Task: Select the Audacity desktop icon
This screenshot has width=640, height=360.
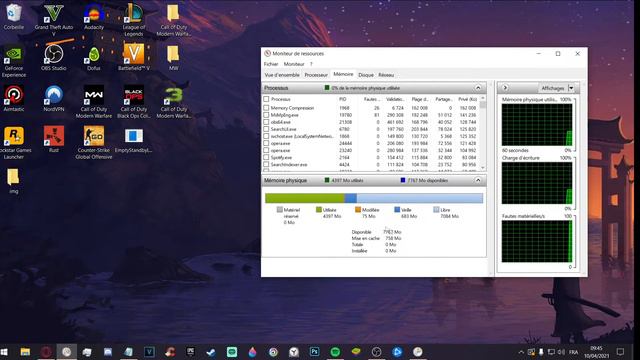Action: point(93,16)
